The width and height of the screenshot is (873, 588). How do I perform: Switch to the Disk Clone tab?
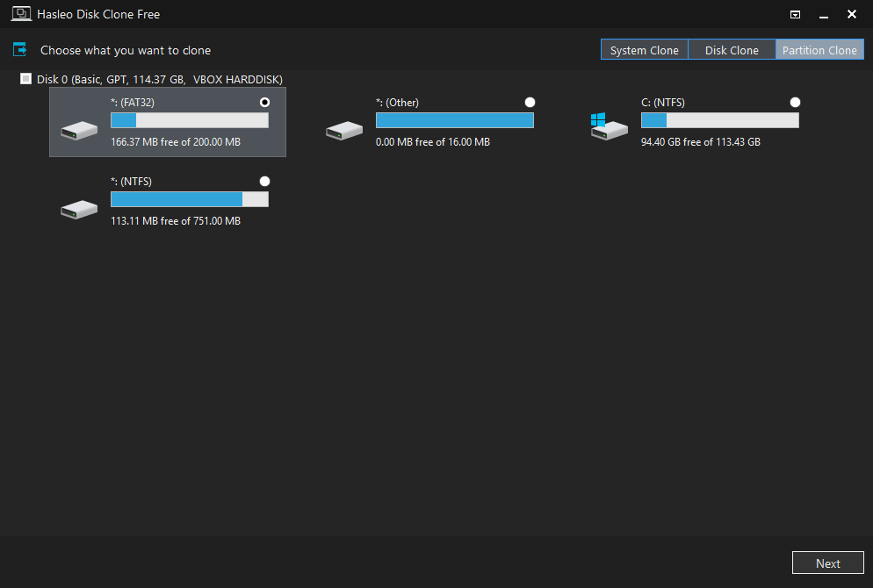(732, 49)
